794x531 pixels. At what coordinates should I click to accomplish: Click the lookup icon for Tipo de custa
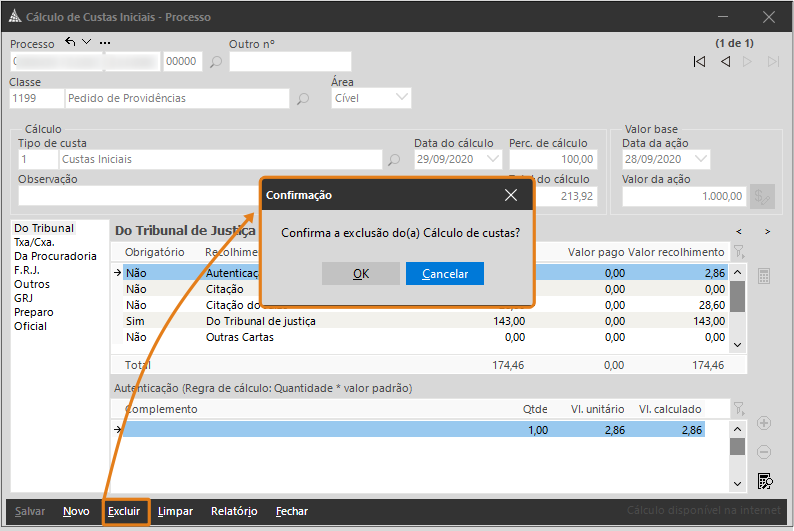(394, 159)
